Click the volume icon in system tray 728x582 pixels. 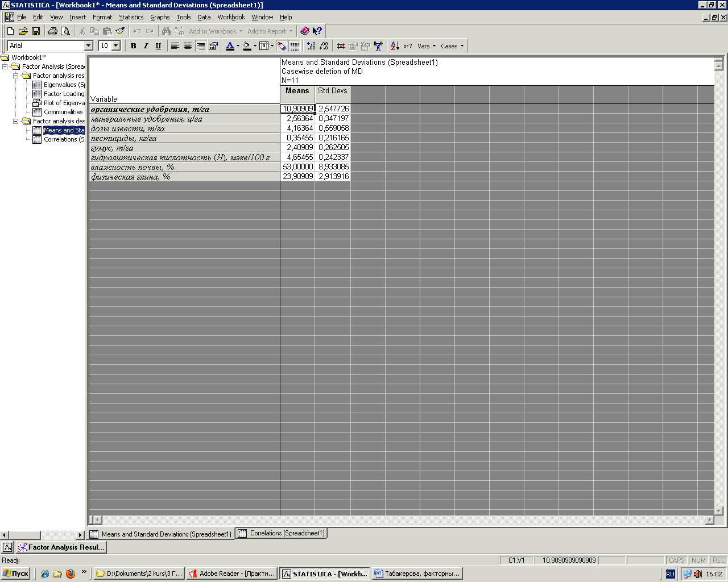(697, 574)
